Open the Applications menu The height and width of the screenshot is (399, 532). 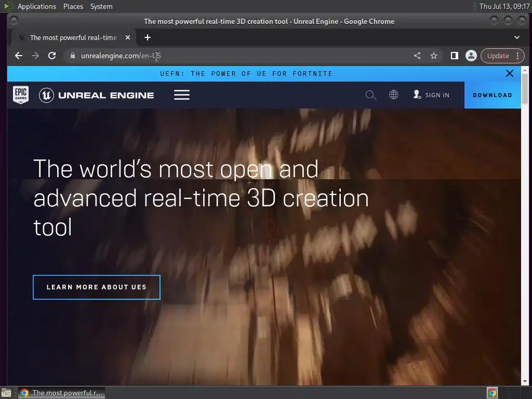[x=37, y=6]
